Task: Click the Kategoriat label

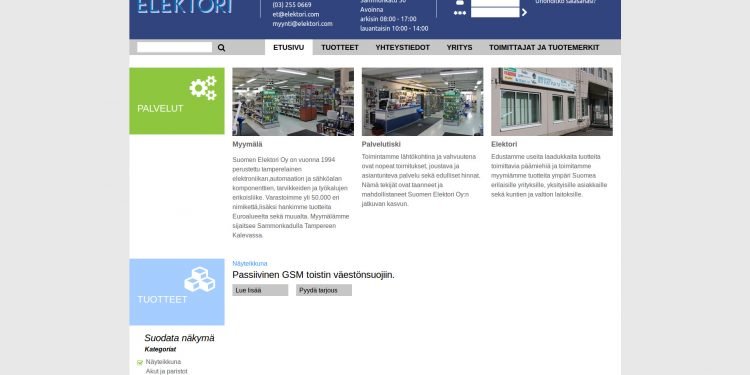Action: coord(160,350)
